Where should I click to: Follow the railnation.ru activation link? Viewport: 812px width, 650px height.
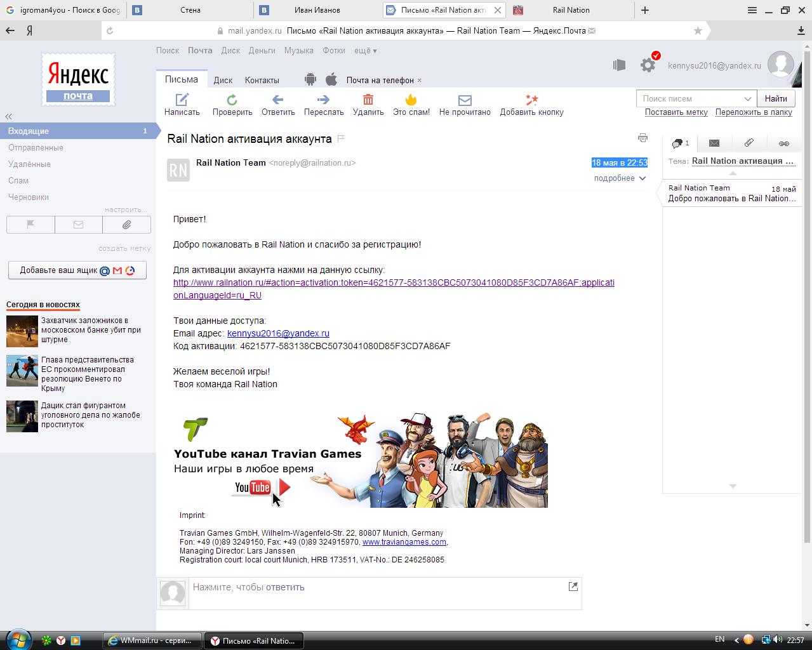click(394, 289)
